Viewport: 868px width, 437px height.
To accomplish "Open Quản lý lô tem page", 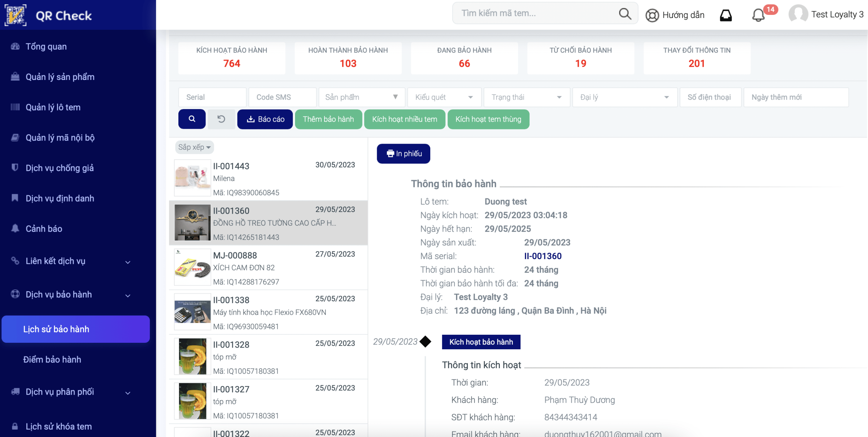I will click(x=53, y=107).
